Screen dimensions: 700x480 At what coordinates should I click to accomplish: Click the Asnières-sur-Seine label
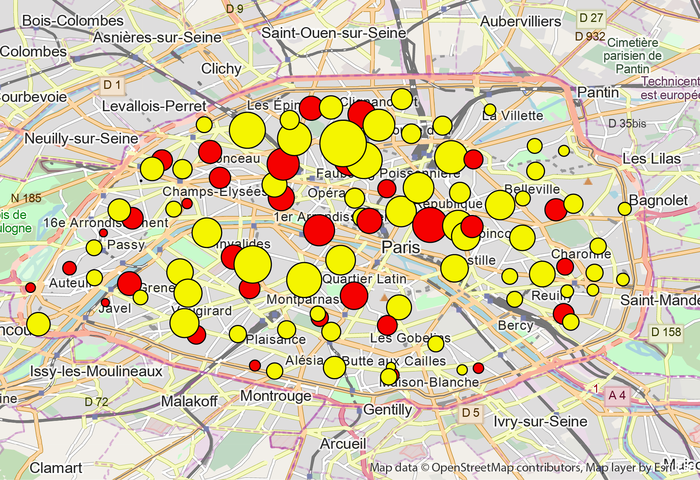click(157, 37)
